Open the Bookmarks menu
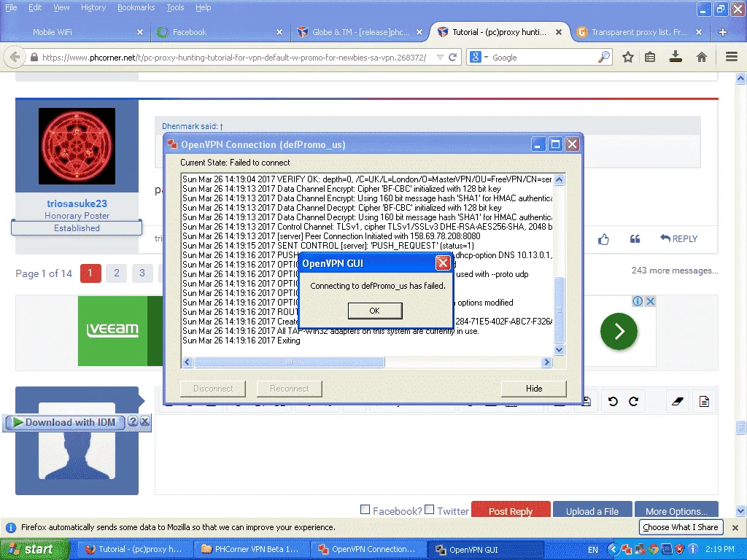The image size is (747, 560). [136, 7]
